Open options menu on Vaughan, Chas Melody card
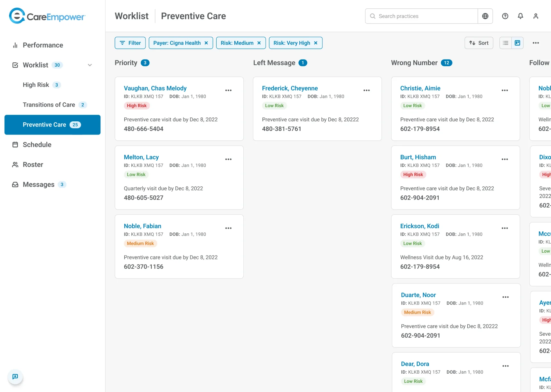Image resolution: width=551 pixels, height=392 pixels. coord(229,90)
